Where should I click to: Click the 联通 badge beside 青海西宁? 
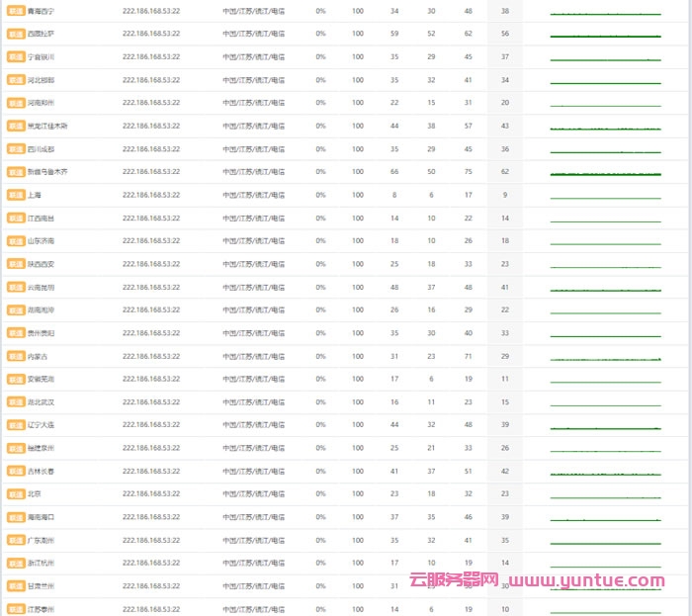tap(15, 11)
